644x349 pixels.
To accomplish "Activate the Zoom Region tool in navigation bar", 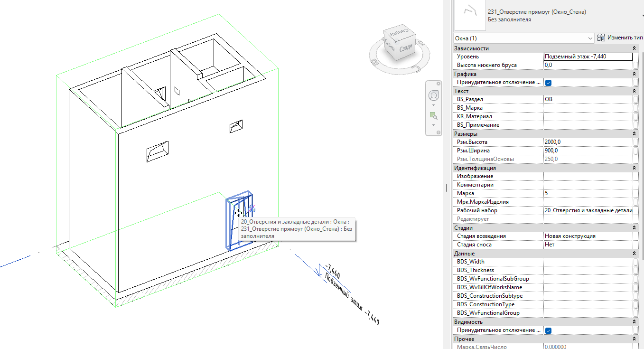I will 433,115.
